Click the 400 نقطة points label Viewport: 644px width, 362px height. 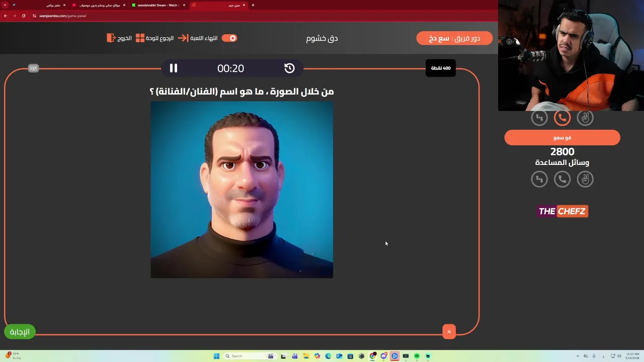pos(441,68)
